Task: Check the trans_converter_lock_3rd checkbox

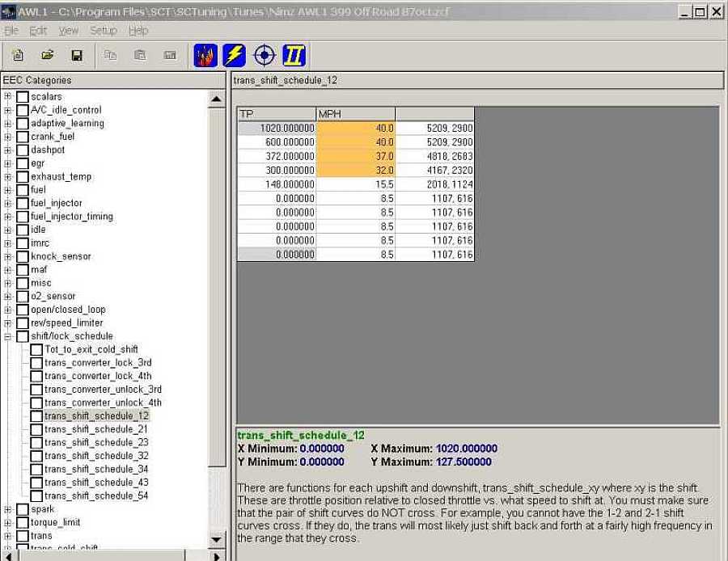Action: point(36,363)
